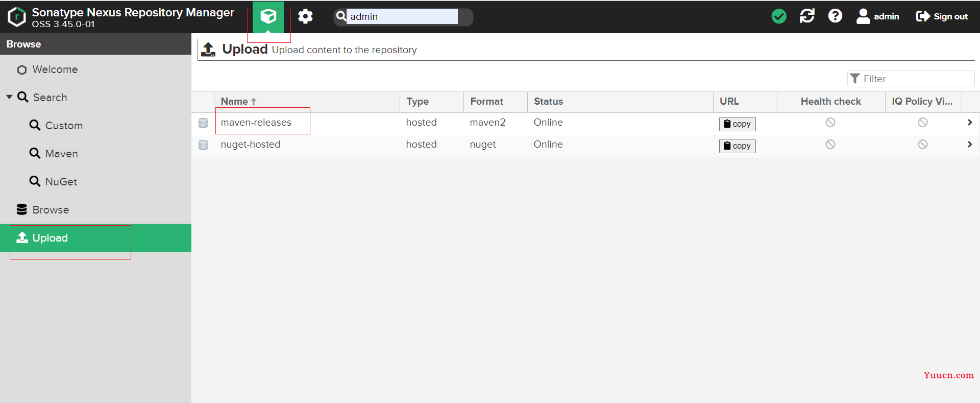Image resolution: width=980 pixels, height=403 pixels.
Task: Click maven-releases IQ policy disabled icon
Action: coord(923,123)
